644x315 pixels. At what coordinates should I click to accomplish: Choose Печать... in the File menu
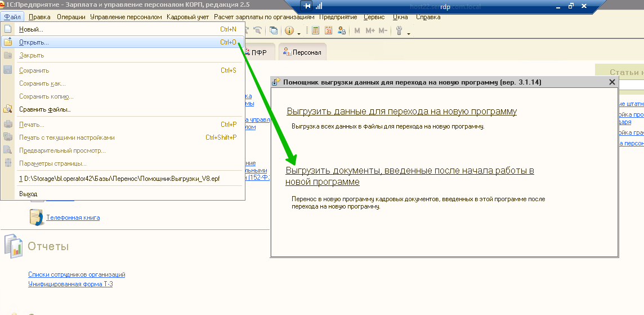pos(123,124)
